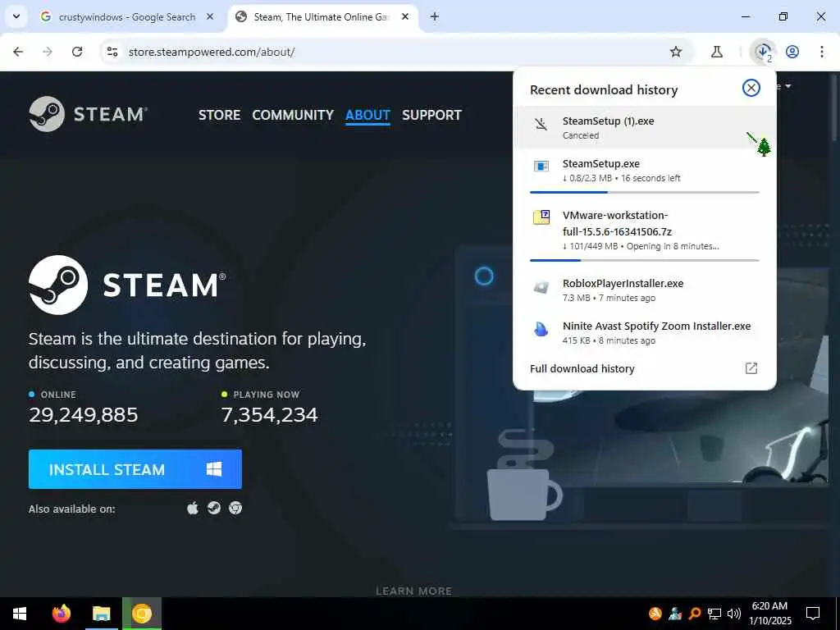Click the 7,354,234 playing now count
Screen dimensions: 840x630
click(269, 414)
